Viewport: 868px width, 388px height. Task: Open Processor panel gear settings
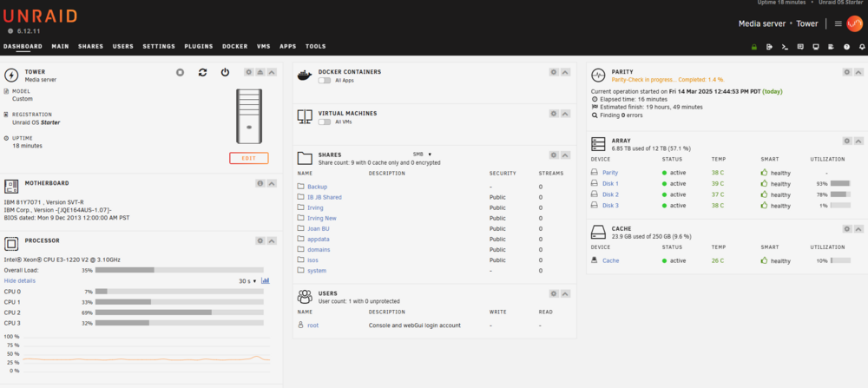260,240
